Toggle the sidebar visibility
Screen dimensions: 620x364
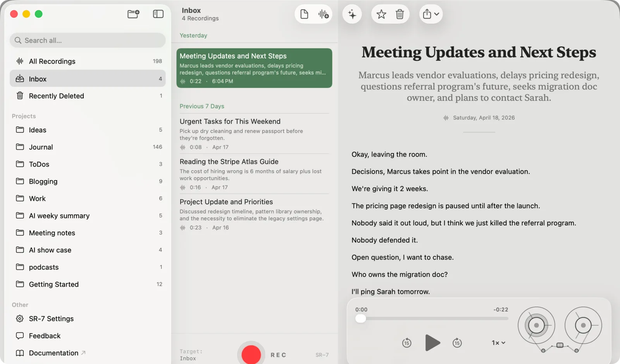[x=158, y=14]
